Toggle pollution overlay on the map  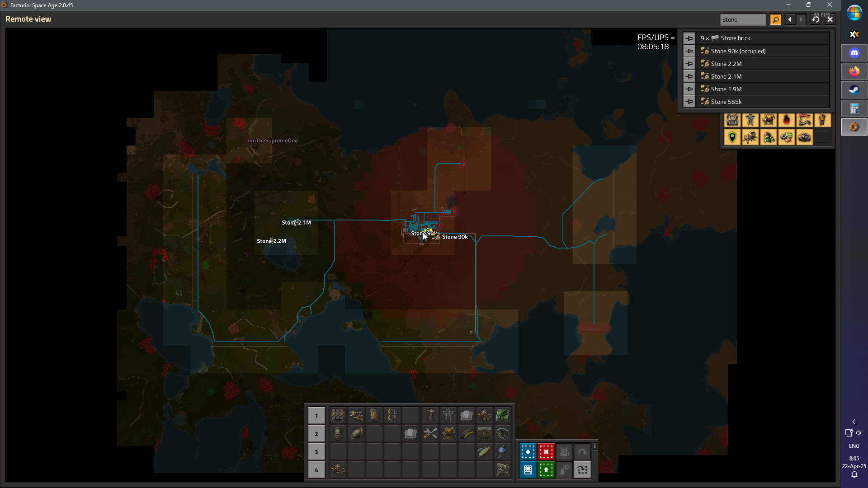[787, 120]
